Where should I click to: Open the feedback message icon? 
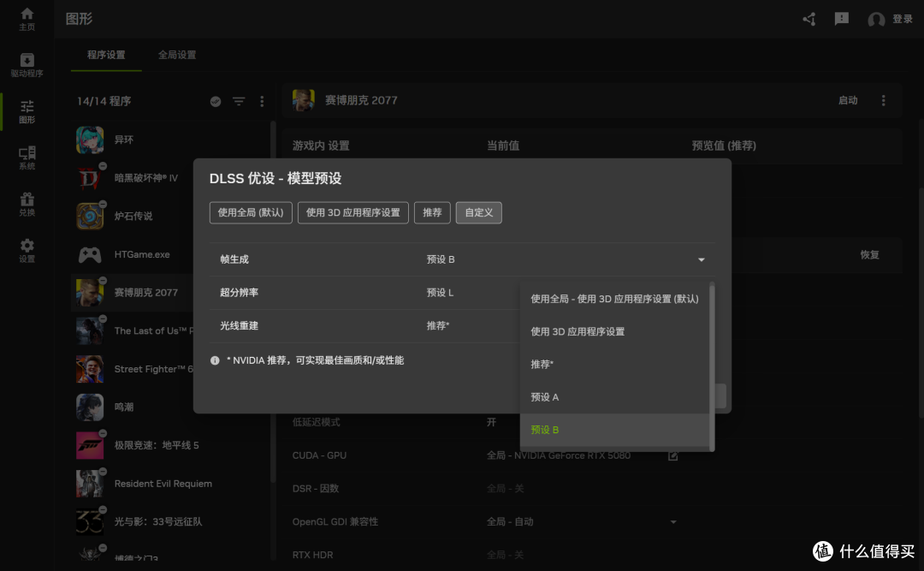click(x=842, y=19)
